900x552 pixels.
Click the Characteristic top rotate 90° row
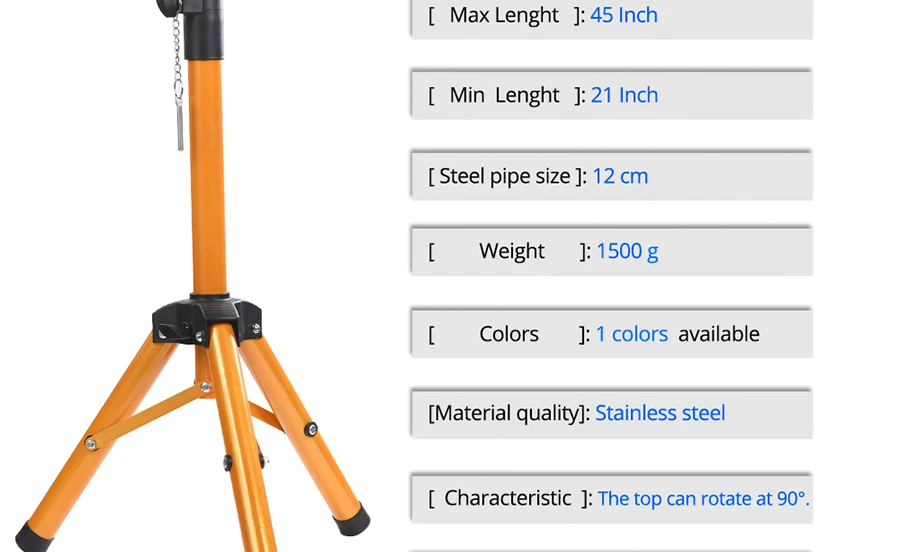pyautogui.click(x=612, y=498)
